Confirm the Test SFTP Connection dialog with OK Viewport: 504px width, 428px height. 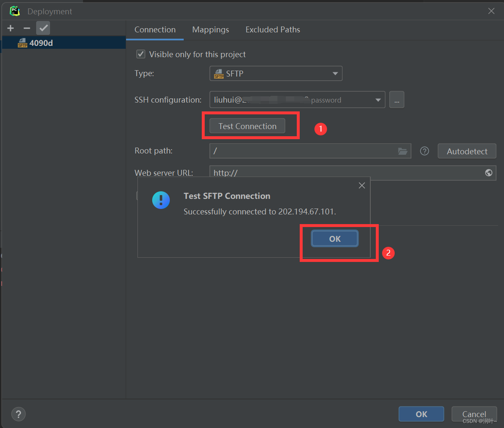334,238
